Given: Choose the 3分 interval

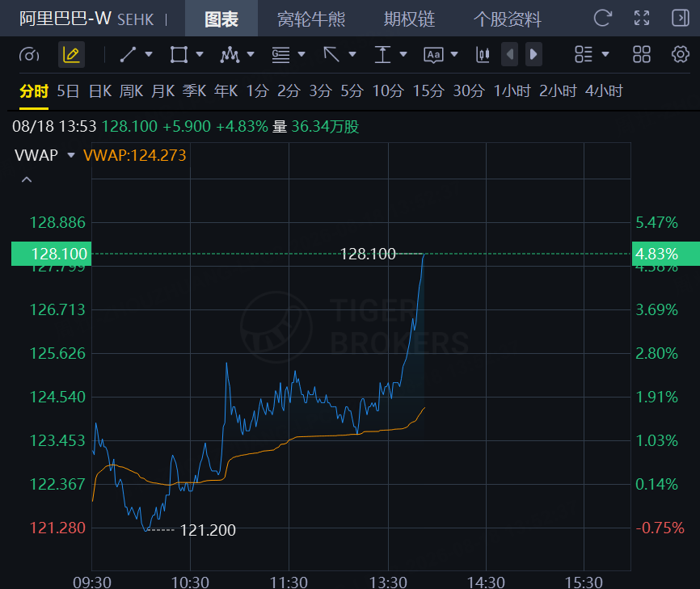Looking at the screenshot, I should pyautogui.click(x=321, y=91).
